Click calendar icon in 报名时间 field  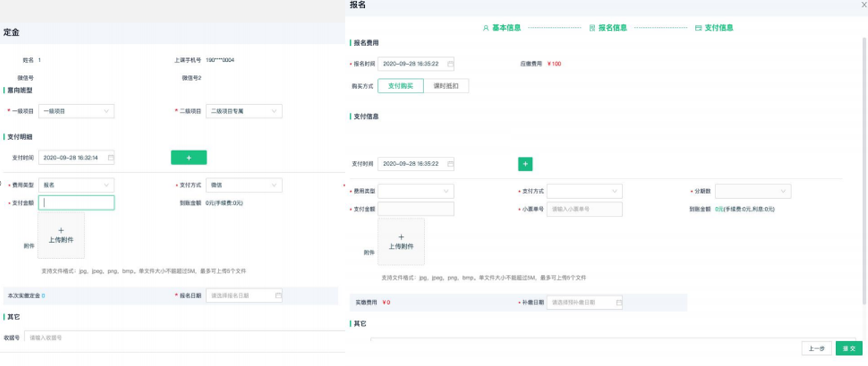(450, 63)
